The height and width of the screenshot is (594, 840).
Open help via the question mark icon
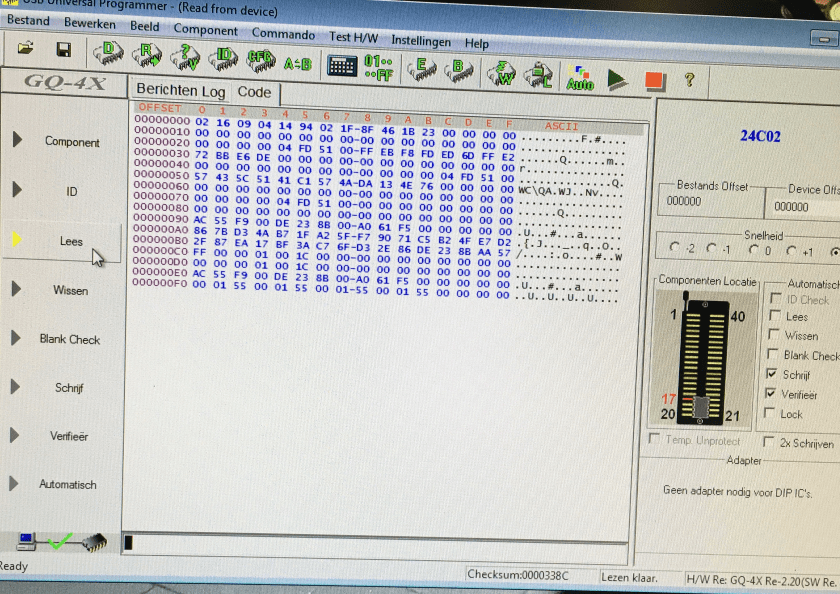point(688,78)
